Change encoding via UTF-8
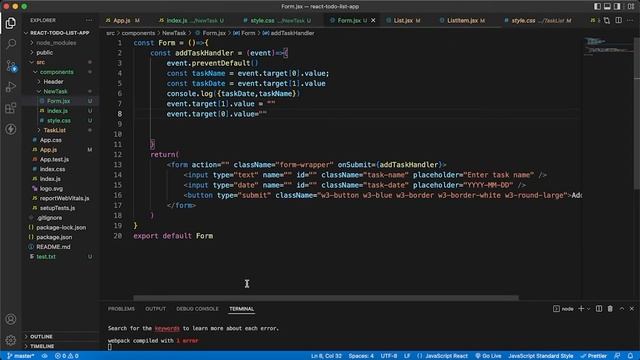 389,356
